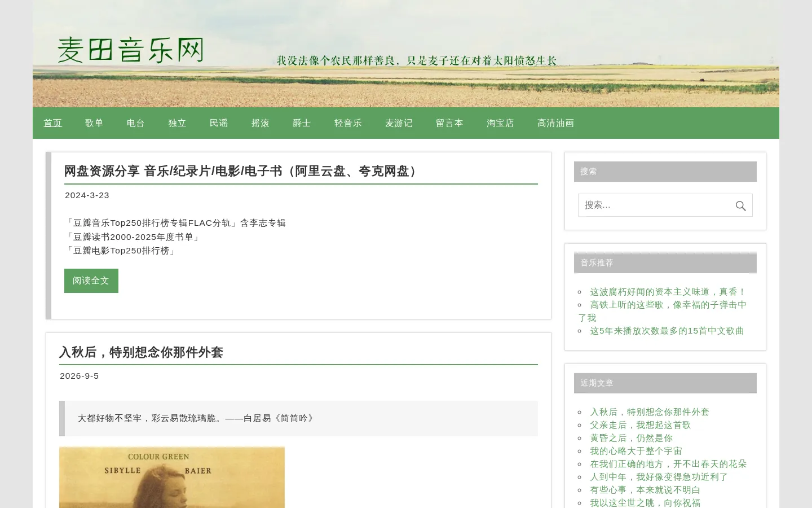Open the 麦游记 page

(x=399, y=123)
